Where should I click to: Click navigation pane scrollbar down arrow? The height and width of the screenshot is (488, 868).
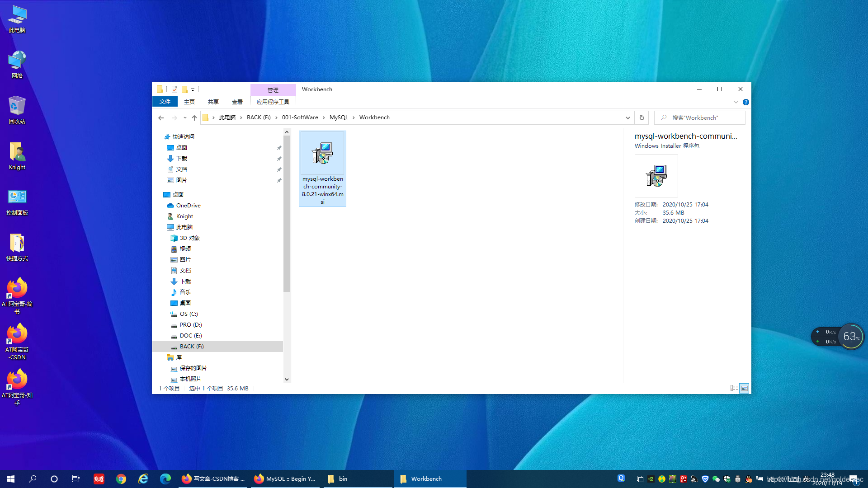(x=287, y=380)
